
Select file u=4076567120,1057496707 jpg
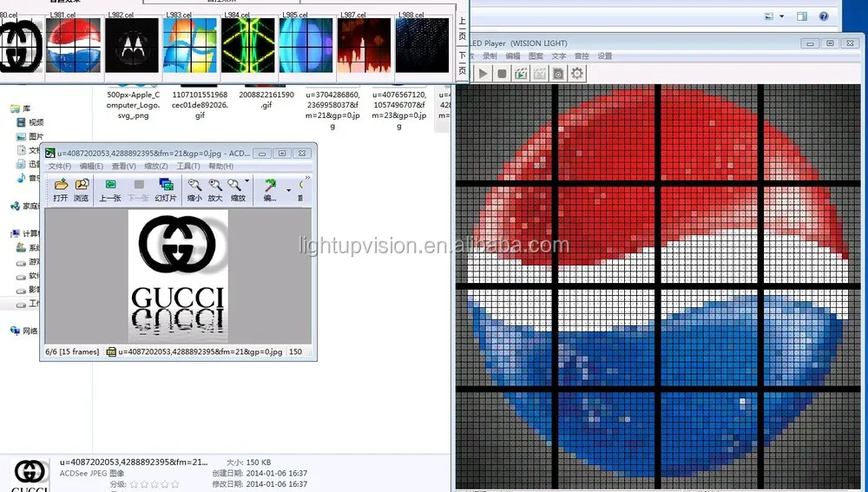[x=399, y=110]
